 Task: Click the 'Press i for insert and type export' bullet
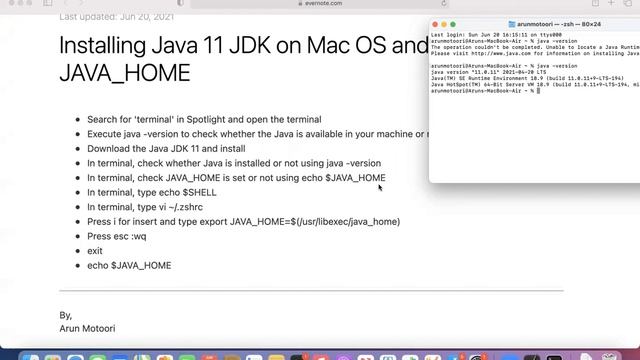(243, 222)
